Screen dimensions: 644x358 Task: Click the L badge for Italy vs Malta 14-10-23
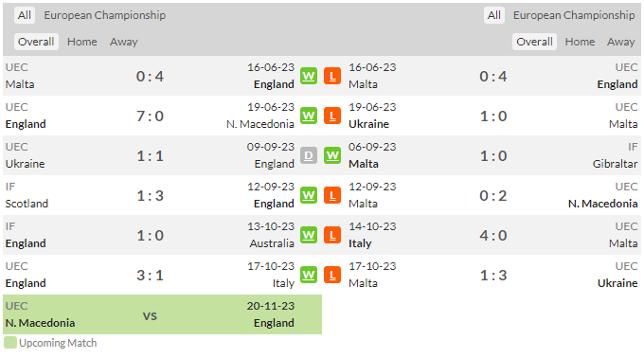pos(332,235)
